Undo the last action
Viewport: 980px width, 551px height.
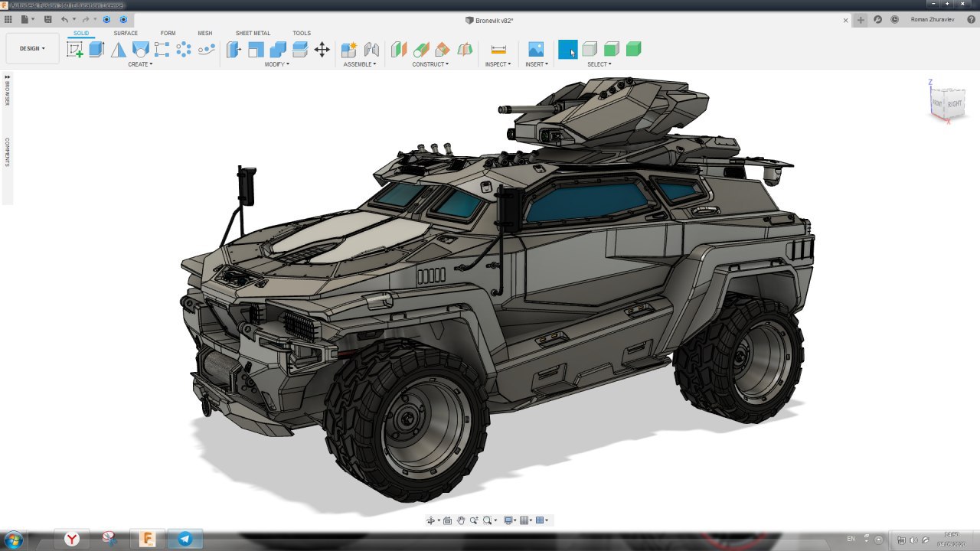coord(65,19)
